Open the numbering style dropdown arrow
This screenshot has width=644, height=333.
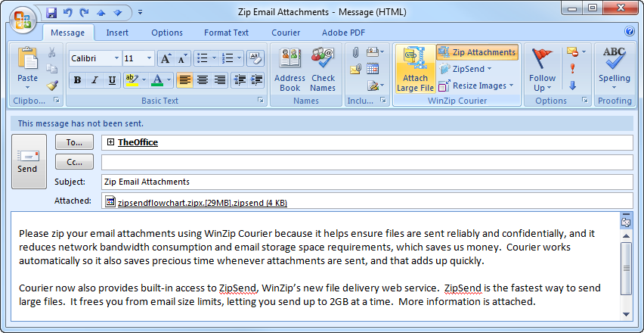240,58
